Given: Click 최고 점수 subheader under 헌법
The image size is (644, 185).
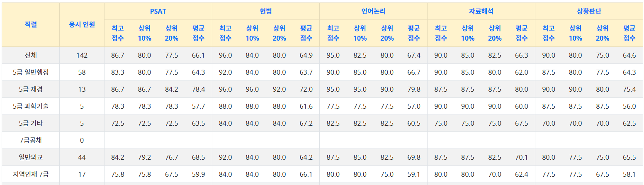Looking at the screenshot, I should coord(225,33).
